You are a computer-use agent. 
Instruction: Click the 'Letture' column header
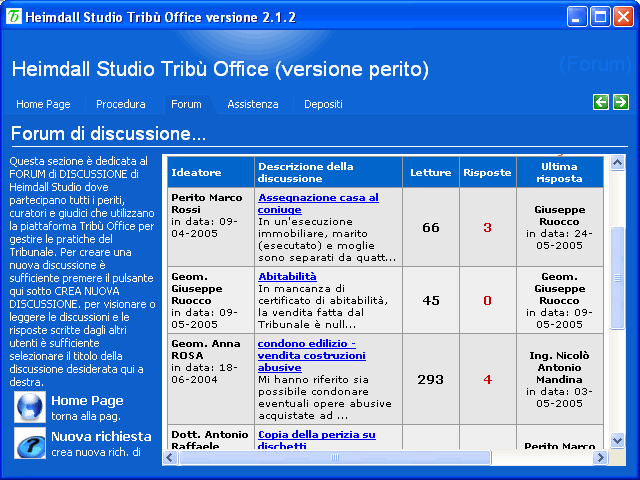tap(431, 173)
